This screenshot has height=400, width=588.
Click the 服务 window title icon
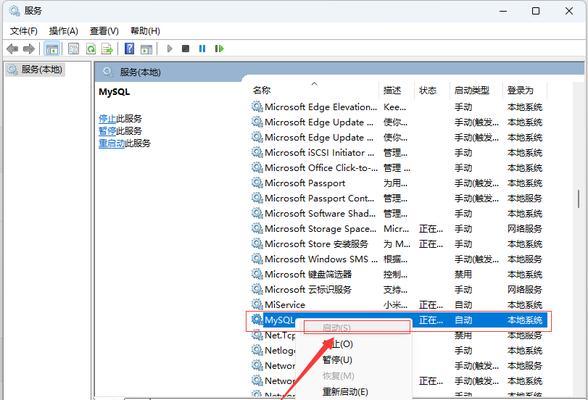point(15,11)
